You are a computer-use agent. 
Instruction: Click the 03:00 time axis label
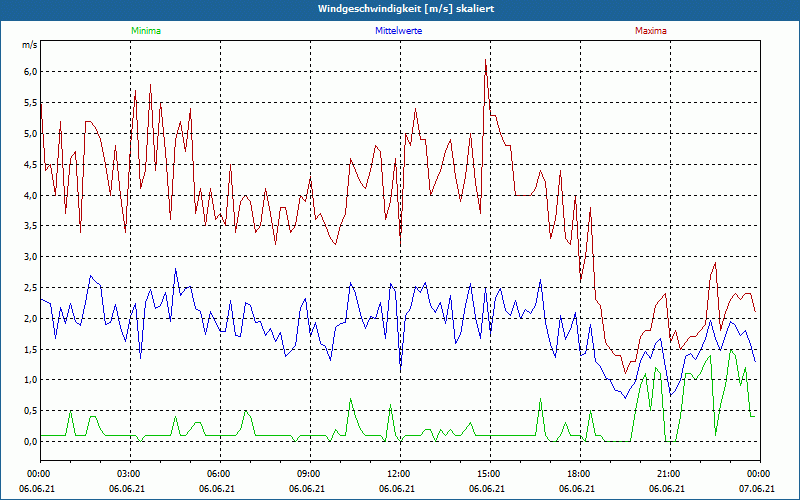(x=129, y=474)
